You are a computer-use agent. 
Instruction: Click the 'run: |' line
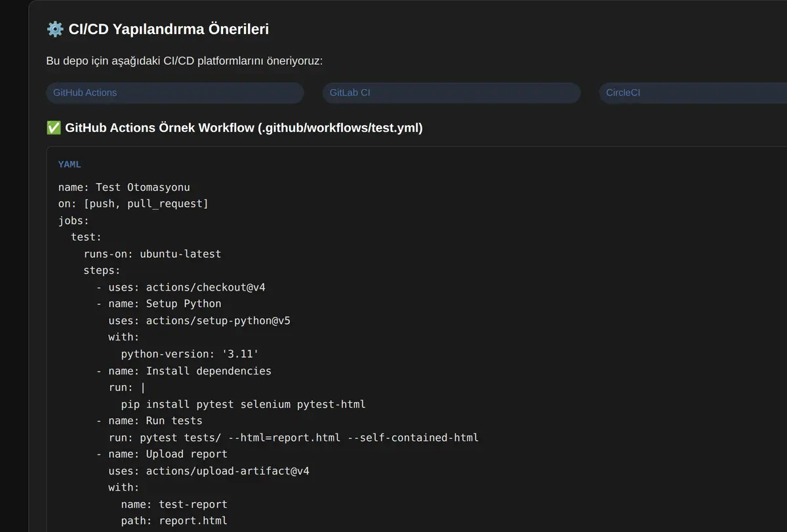click(127, 388)
